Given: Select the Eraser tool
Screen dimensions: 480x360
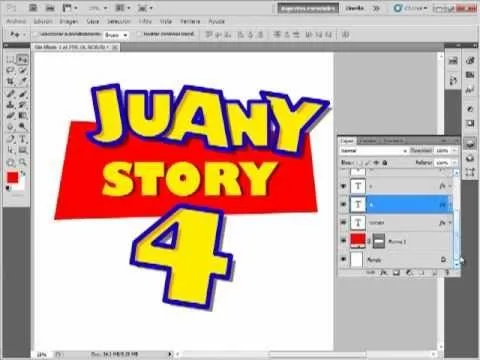Looking at the screenshot, I should [x=11, y=116].
